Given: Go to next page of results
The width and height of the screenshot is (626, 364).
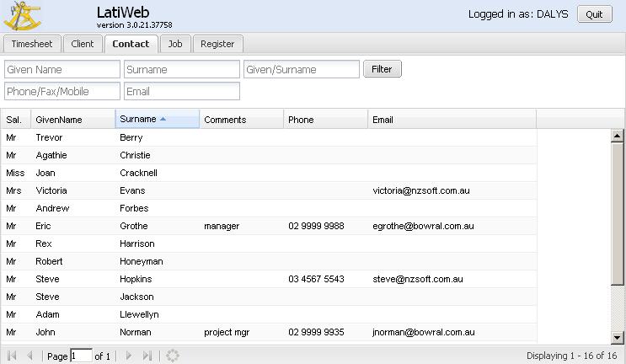Looking at the screenshot, I should tap(129, 356).
